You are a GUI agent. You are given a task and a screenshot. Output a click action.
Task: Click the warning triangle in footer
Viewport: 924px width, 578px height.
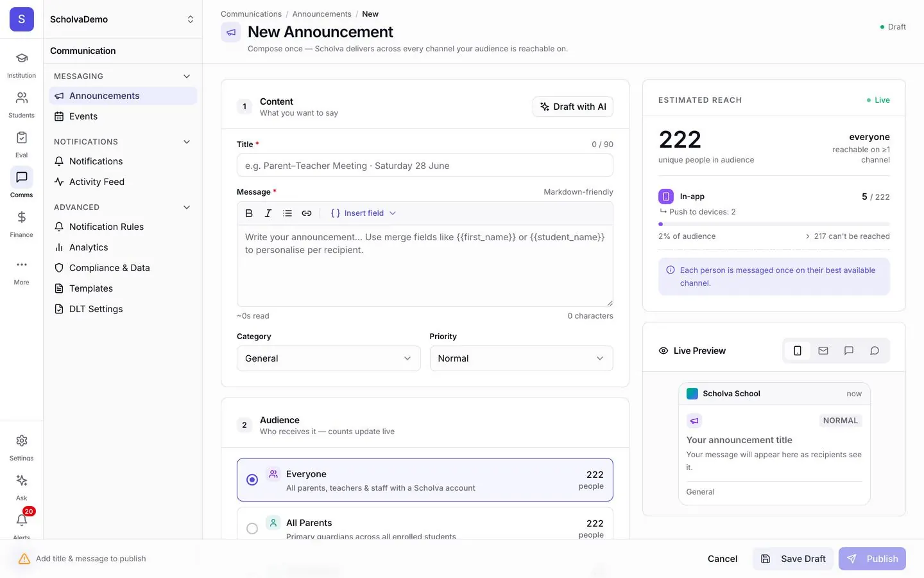pyautogui.click(x=24, y=559)
